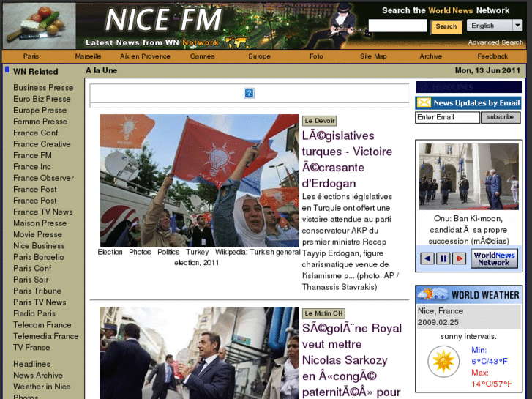Open France TV News link

(42, 212)
